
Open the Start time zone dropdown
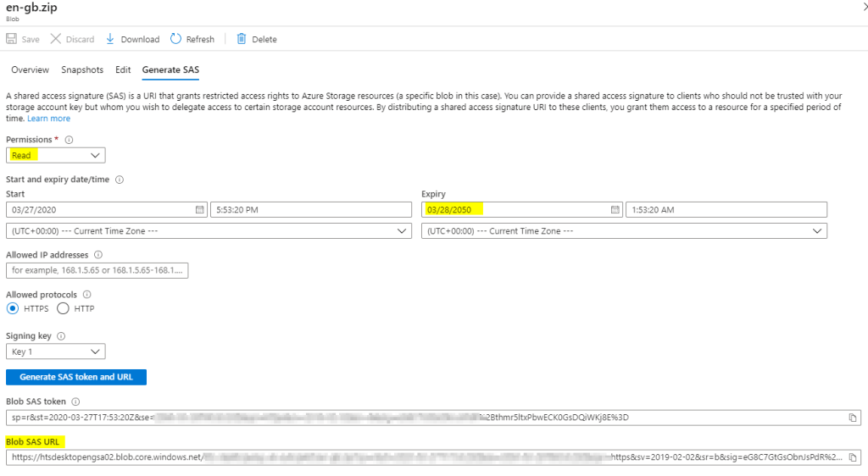click(x=209, y=231)
